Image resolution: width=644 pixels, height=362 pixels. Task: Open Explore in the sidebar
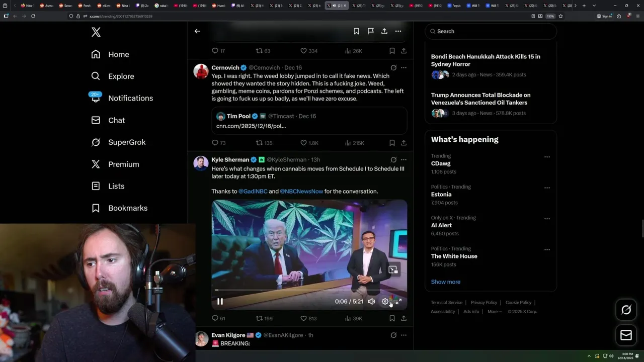(113, 76)
